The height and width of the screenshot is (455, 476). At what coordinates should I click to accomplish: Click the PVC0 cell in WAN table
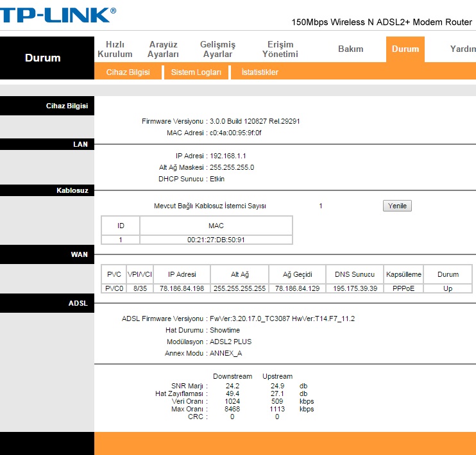[114, 288]
